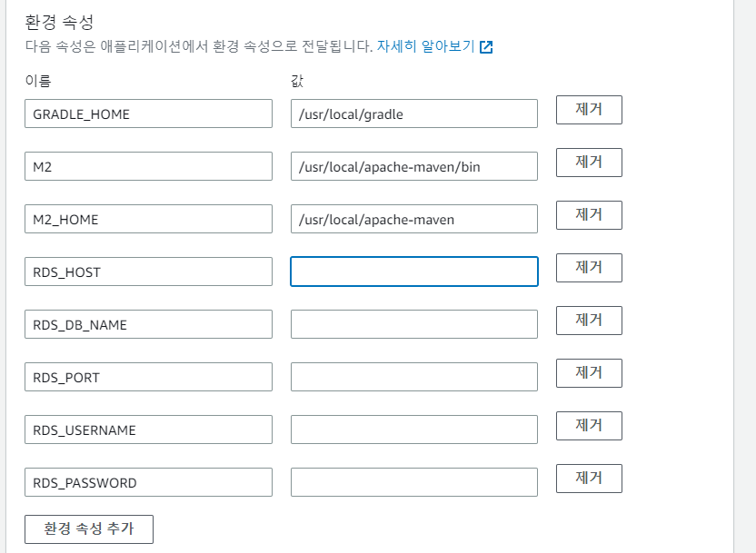This screenshot has height=553, width=756.
Task: Select the RDS_DB_NAME name field
Action: pyautogui.click(x=148, y=324)
